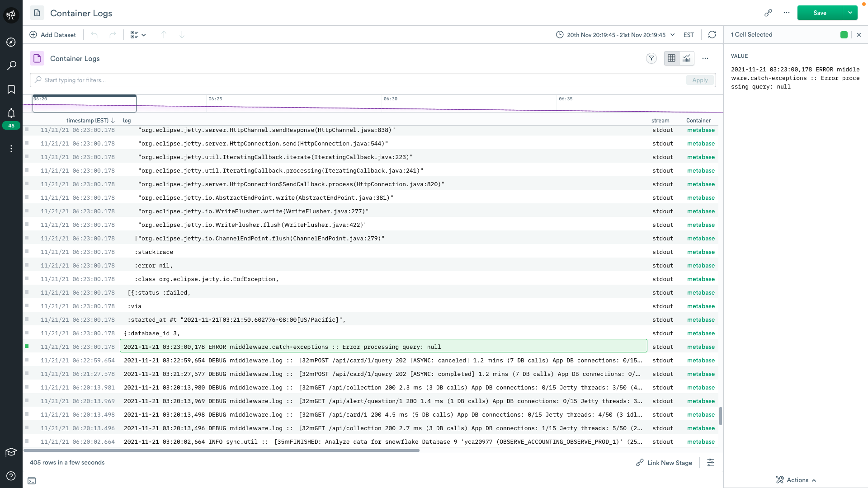
Task: Click the horizontal scrollbar under the table
Action: point(222,450)
